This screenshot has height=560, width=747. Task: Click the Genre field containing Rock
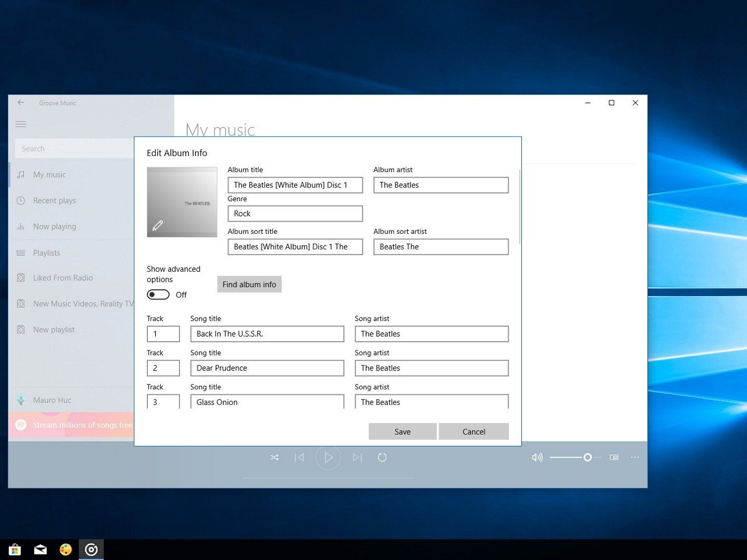coord(295,214)
